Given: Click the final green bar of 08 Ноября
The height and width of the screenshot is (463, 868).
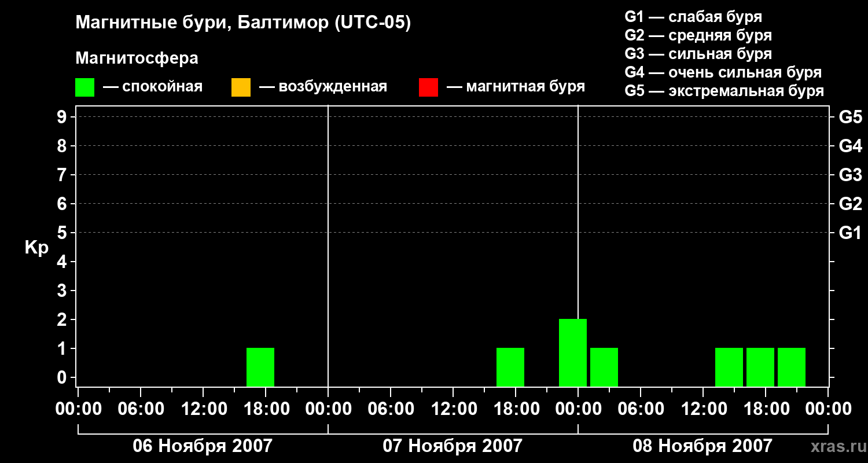Looking at the screenshot, I should click(792, 367).
